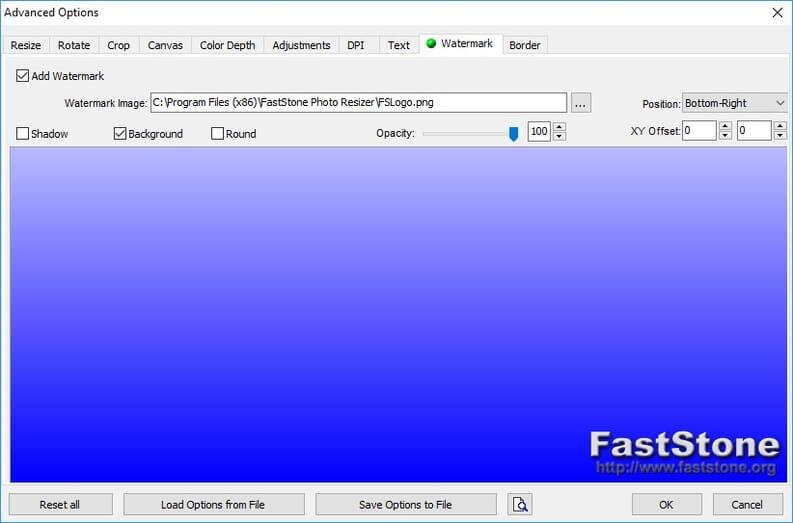Close the Advanced Options window
This screenshot has height=523, width=793.
click(x=778, y=13)
